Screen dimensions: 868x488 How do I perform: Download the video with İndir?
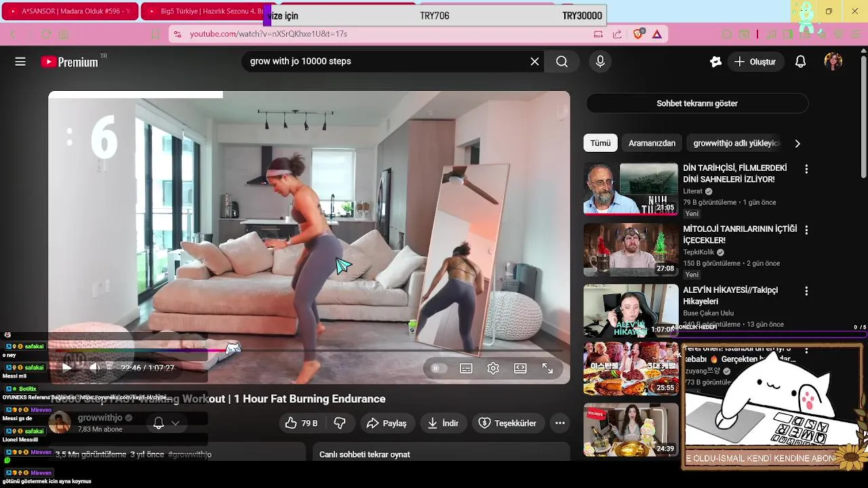pos(443,423)
